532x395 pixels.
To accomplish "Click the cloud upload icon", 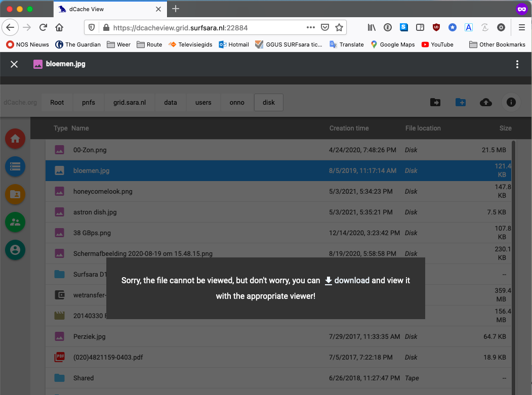I will tap(486, 102).
